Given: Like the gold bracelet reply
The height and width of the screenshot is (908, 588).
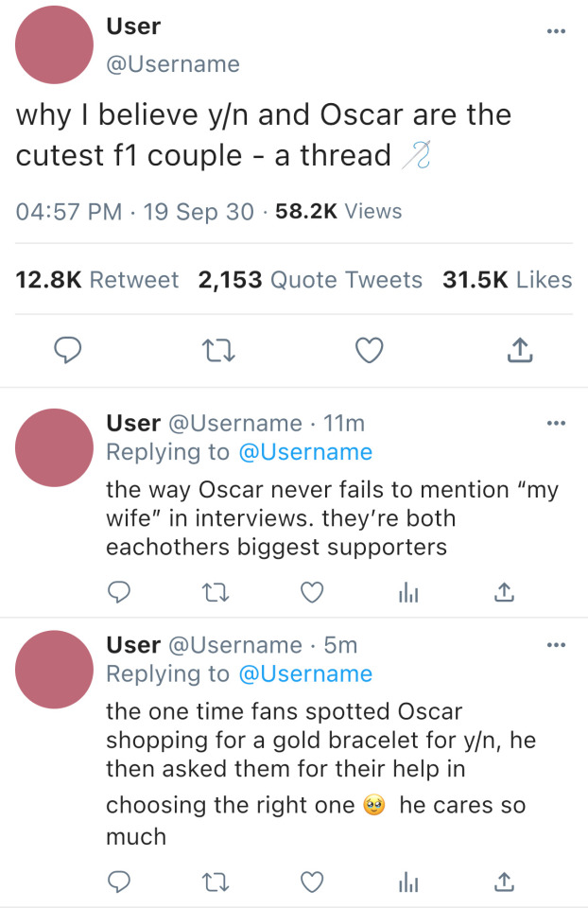Looking at the screenshot, I should point(311,882).
